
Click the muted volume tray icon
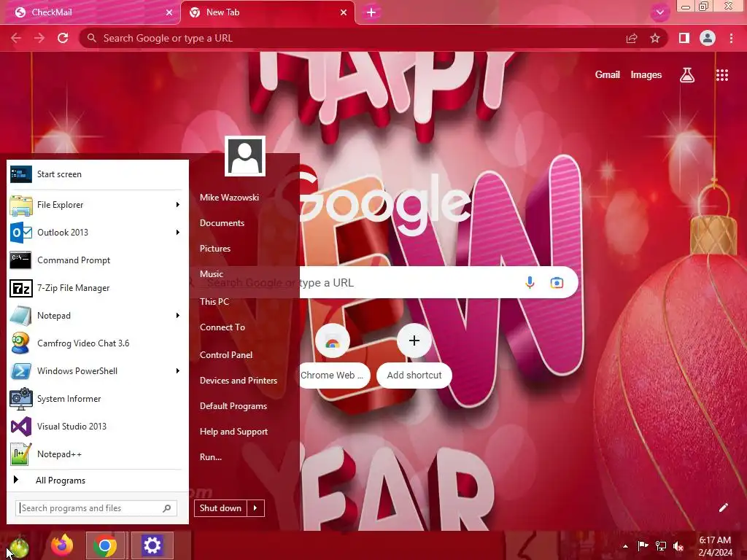678,545
